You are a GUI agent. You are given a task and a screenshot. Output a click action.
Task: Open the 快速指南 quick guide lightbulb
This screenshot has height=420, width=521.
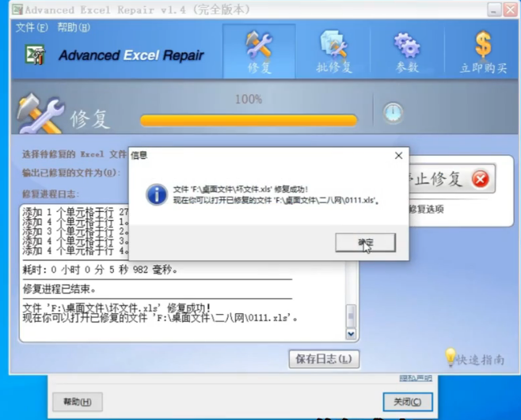coord(475,358)
